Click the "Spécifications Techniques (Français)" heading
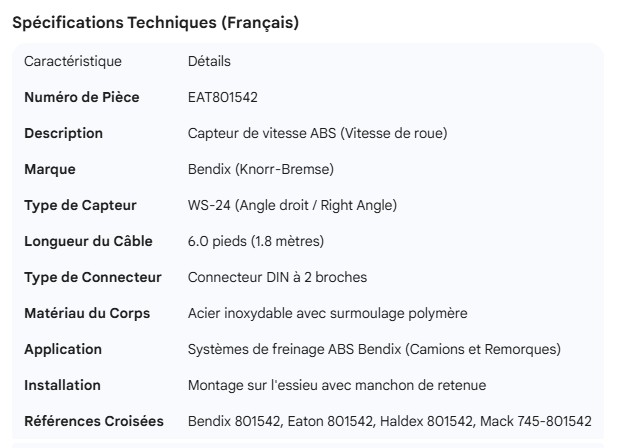 coord(155,22)
